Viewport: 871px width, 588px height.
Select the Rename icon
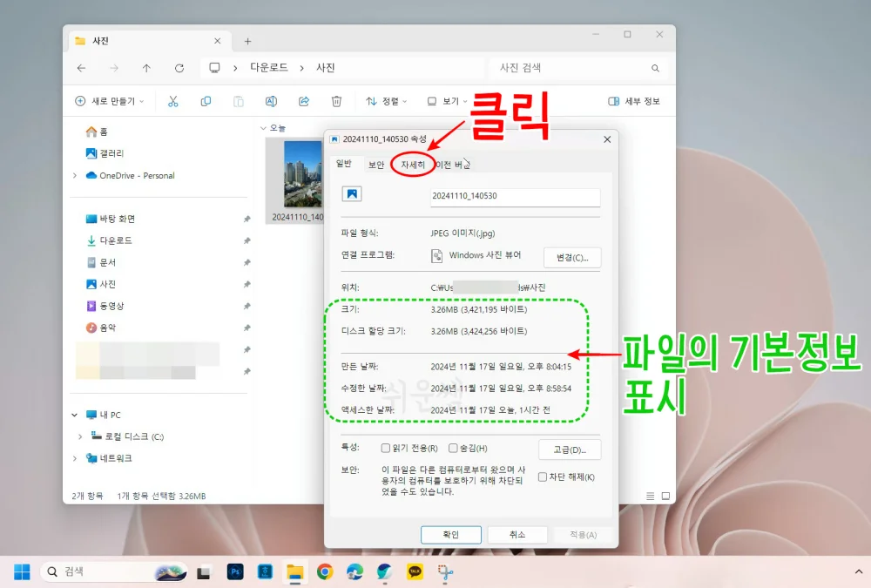click(271, 102)
